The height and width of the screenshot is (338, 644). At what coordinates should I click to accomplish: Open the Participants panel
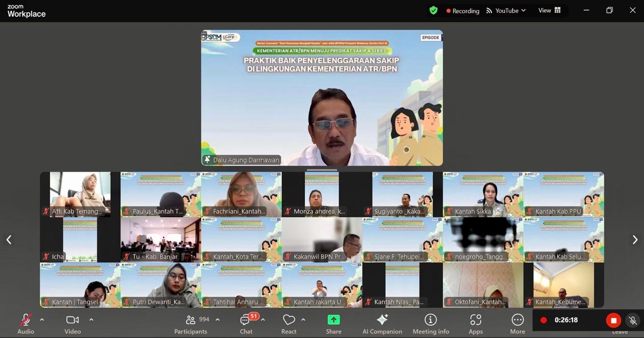(x=191, y=320)
